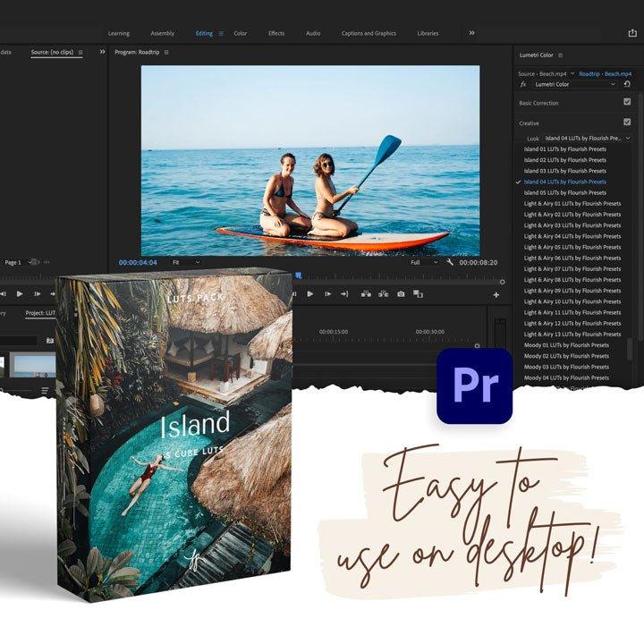Select Island 02 LUTs by Flourish Presets
The image size is (644, 644).
click(x=564, y=160)
